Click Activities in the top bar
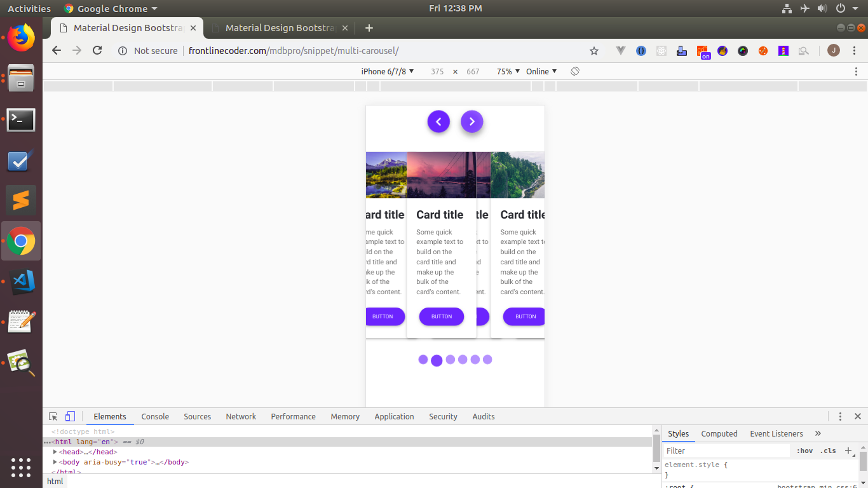 [29, 8]
